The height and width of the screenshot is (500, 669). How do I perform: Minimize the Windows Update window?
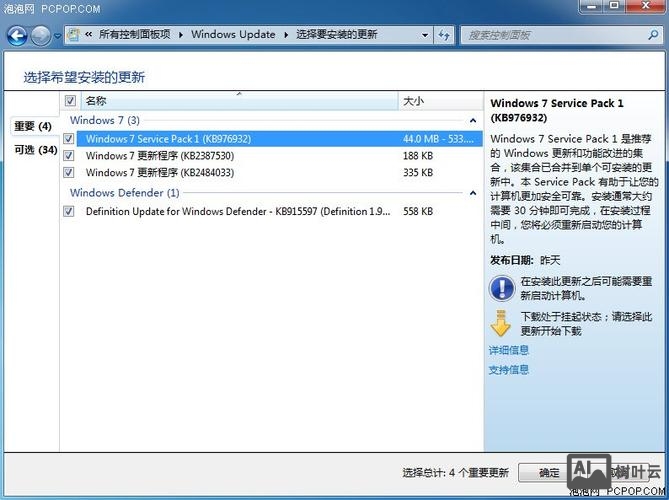point(592,7)
